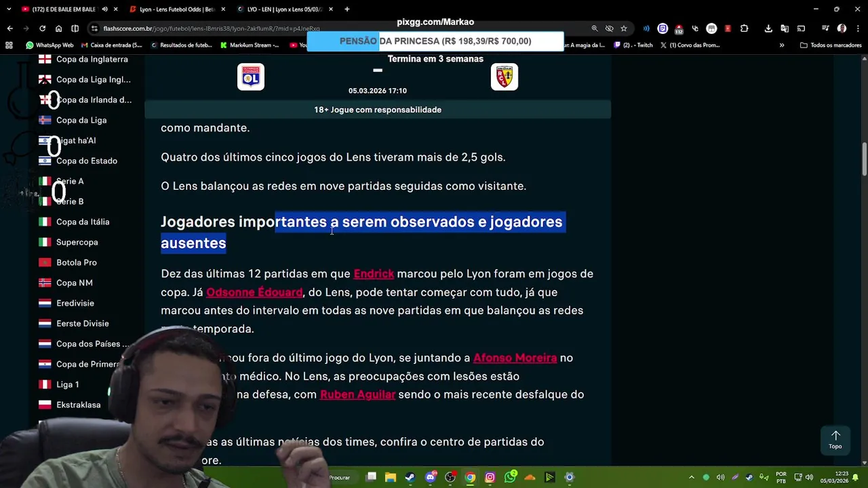Click the Topo back-to-top button

click(x=835, y=440)
